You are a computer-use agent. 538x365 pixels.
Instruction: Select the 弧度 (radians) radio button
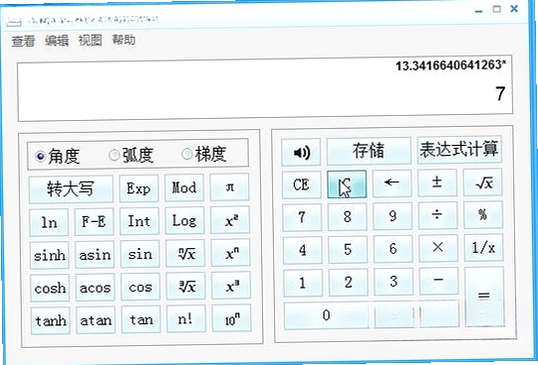114,155
